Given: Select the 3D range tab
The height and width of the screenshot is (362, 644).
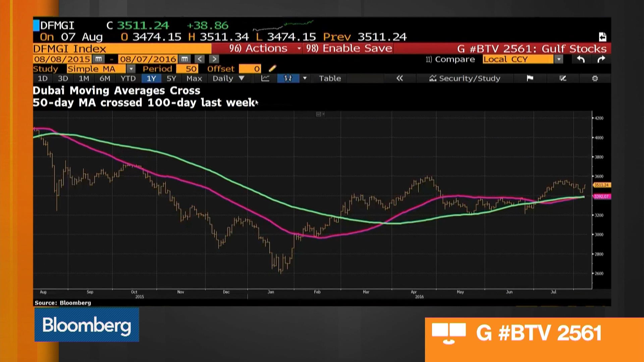Looking at the screenshot, I should (x=63, y=78).
